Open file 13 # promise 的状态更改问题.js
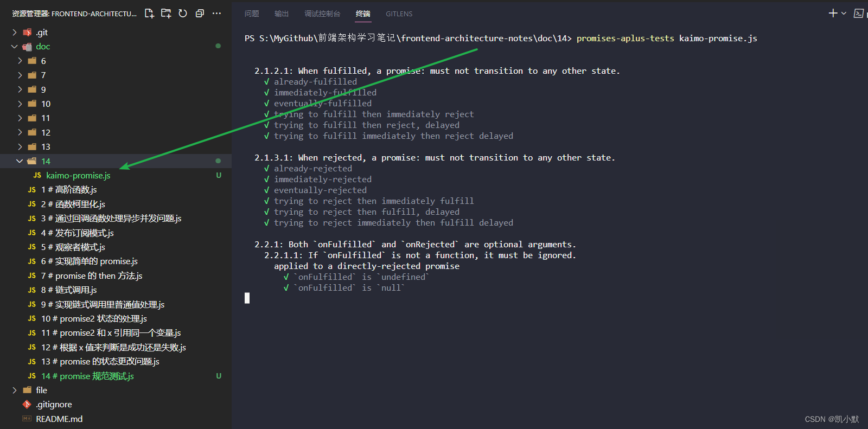868x429 pixels. (100, 362)
